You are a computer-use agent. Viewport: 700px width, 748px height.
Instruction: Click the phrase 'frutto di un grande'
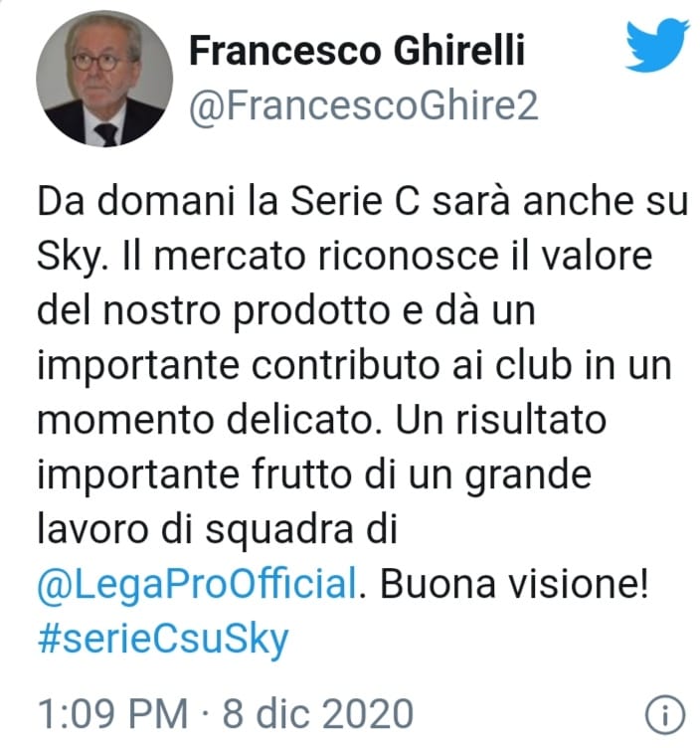point(422,475)
